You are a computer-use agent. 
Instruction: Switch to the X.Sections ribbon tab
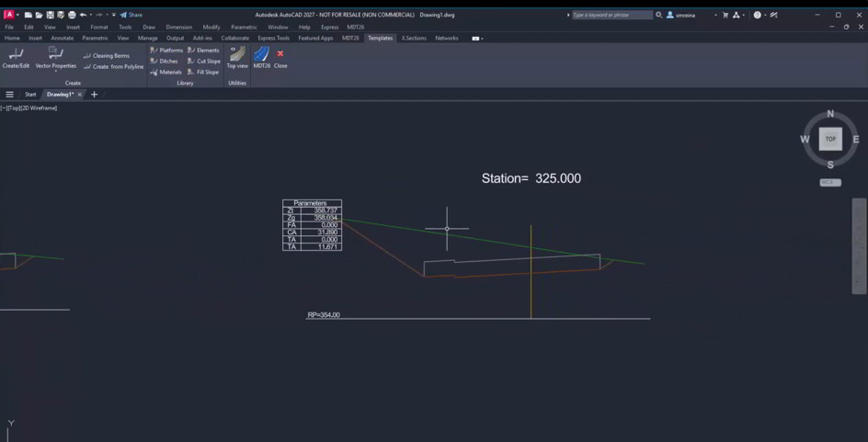pos(414,39)
